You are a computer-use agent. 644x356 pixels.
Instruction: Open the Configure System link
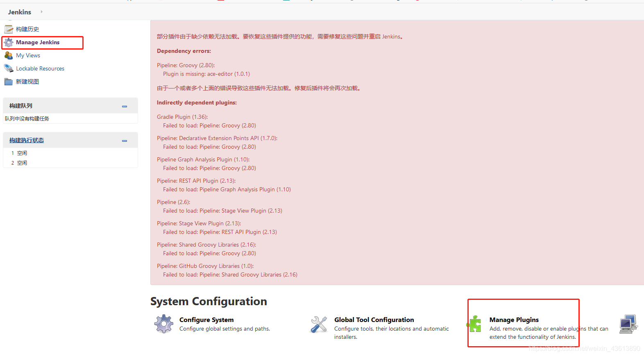206,320
